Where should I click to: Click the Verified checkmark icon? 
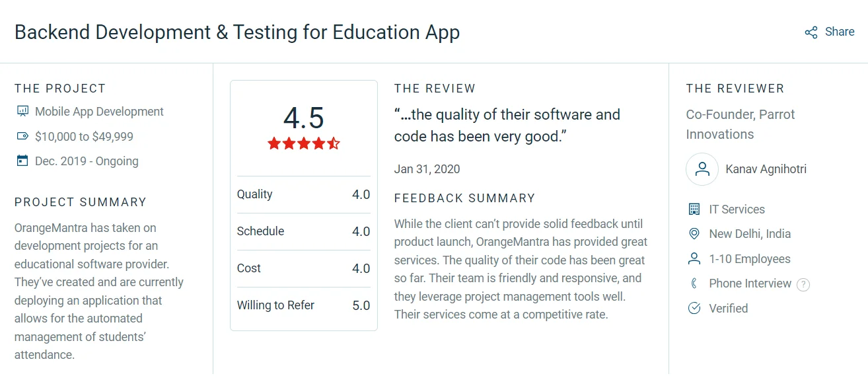(x=694, y=308)
